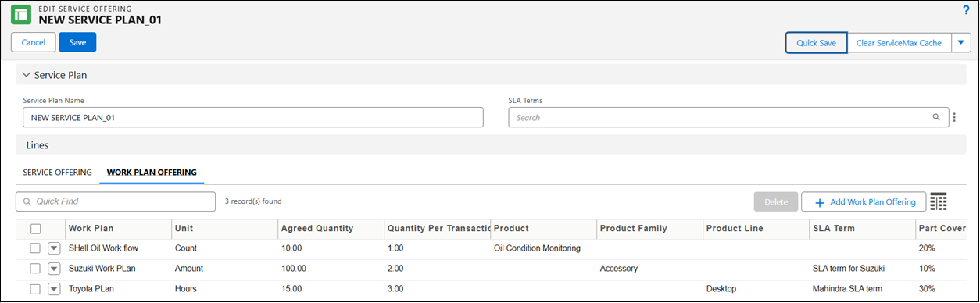The height and width of the screenshot is (303, 980).
Task: Open row actions dropdown for Toyota PLan
Action: (54, 289)
